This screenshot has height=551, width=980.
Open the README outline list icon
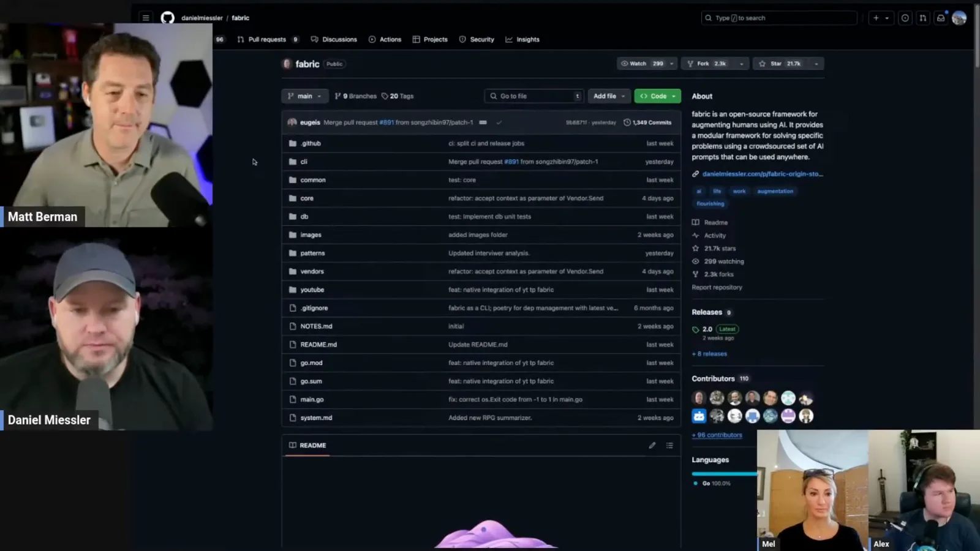[x=669, y=445]
